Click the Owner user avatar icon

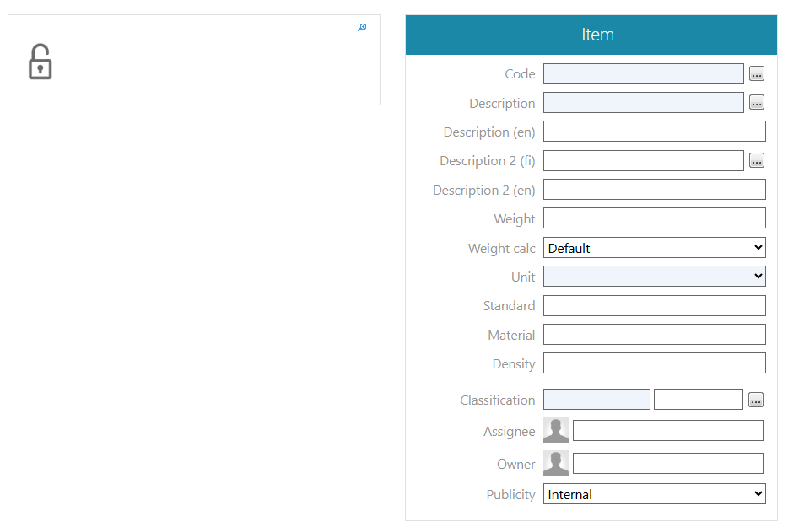tap(556, 464)
